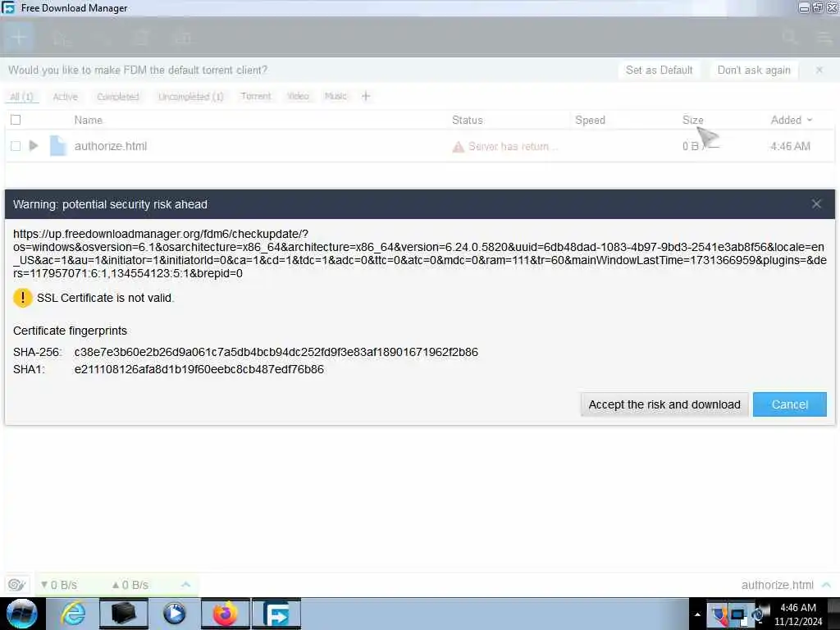Viewport: 840px width, 630px height.
Task: Click the move-to-folder icon in toolbar
Action: (x=183, y=38)
